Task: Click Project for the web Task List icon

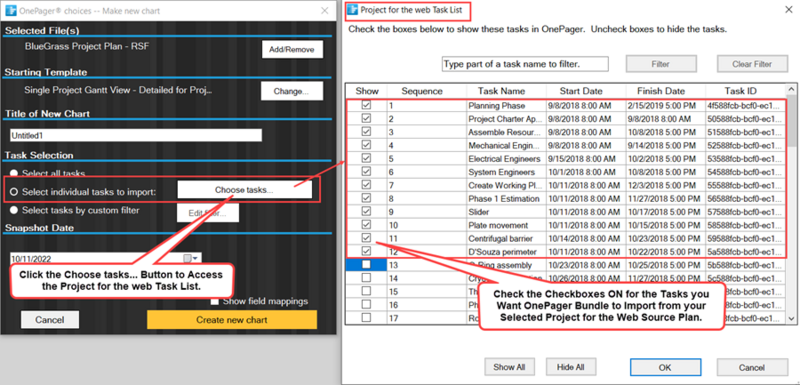Action: click(x=352, y=10)
